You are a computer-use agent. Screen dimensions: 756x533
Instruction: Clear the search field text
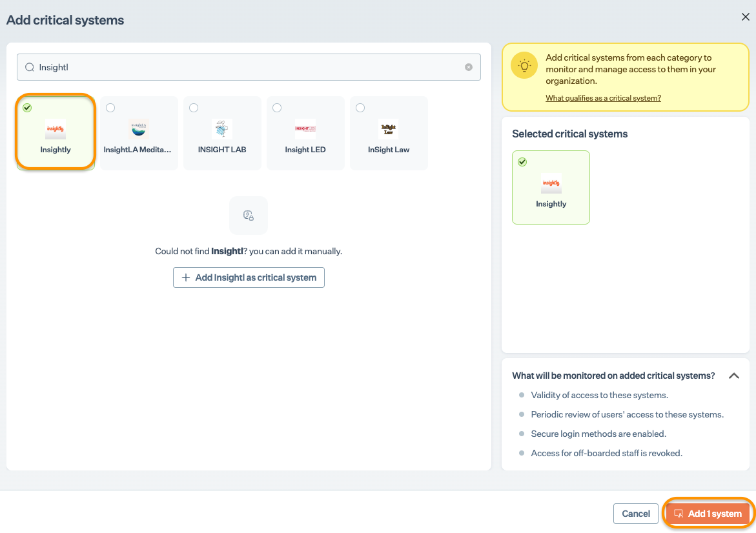(x=469, y=68)
